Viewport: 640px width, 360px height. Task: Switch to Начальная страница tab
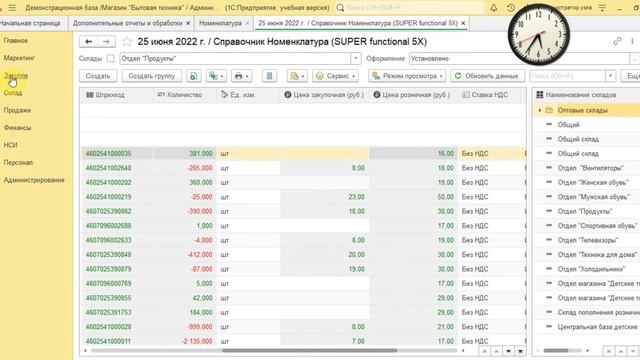[x=30, y=23]
